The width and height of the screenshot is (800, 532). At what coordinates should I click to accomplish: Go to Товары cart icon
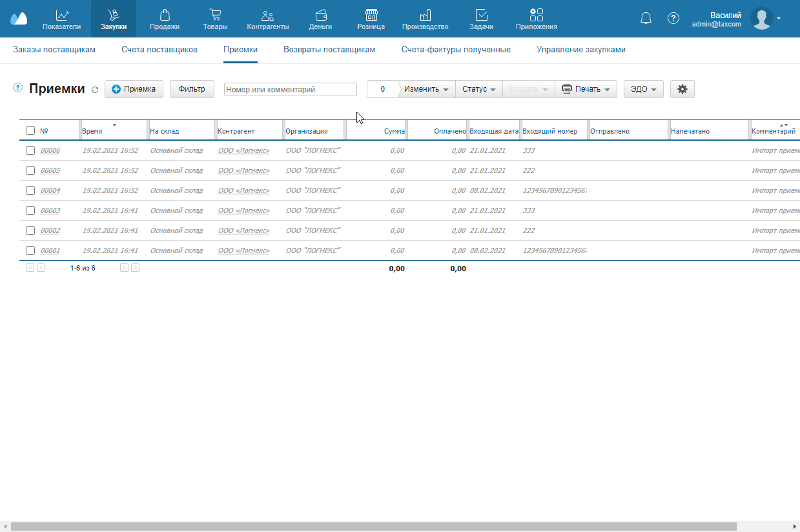point(215,15)
